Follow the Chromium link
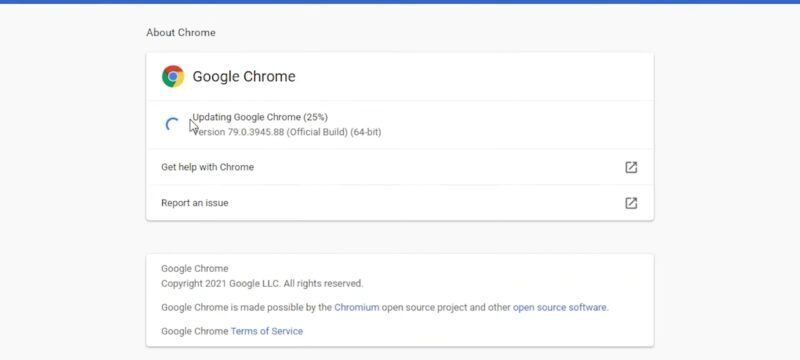Viewport: 800px width, 360px height. coord(357,307)
